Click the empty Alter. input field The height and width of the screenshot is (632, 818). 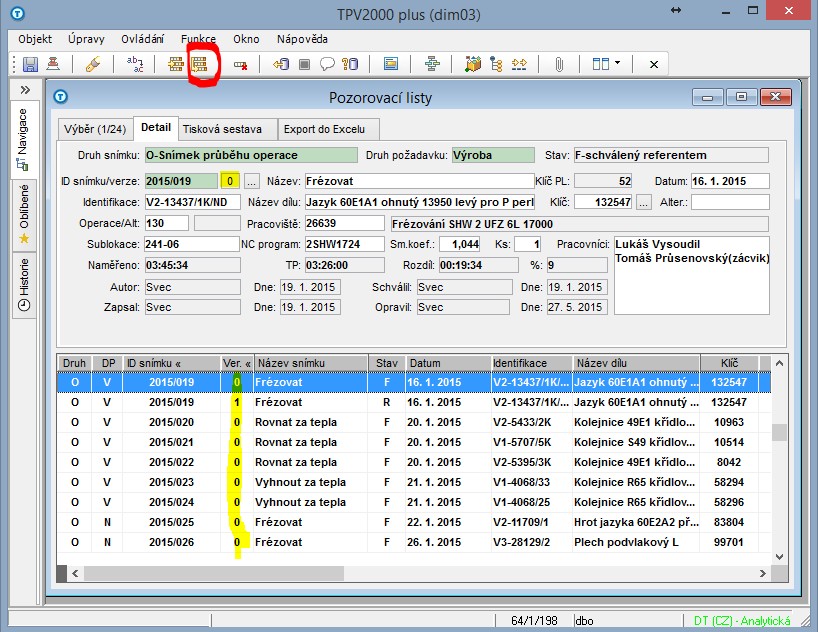pos(730,202)
